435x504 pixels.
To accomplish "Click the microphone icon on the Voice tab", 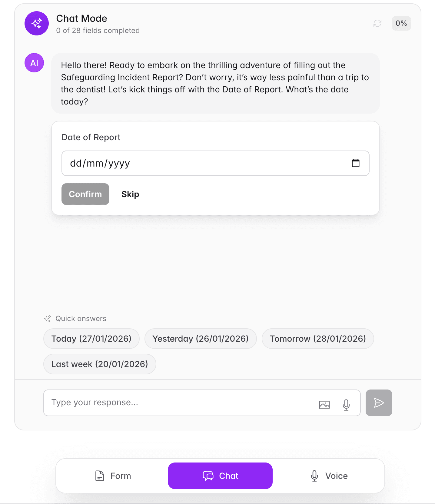I will click(x=314, y=476).
